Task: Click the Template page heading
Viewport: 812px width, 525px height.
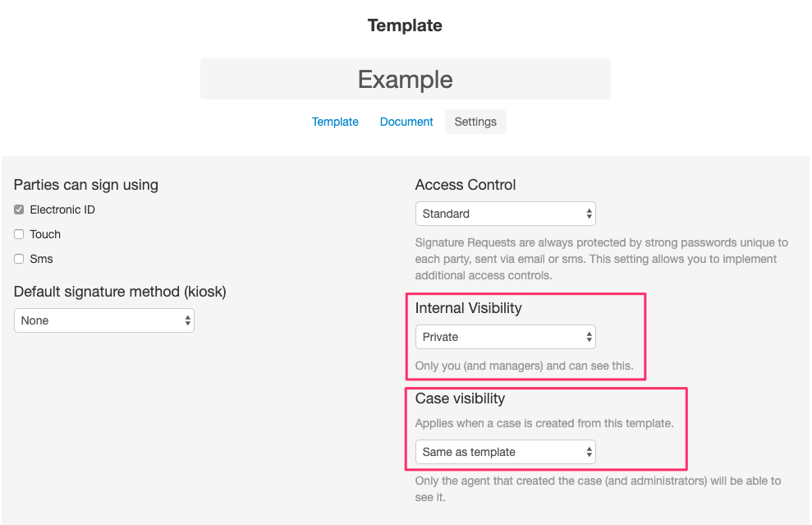Action: [405, 25]
